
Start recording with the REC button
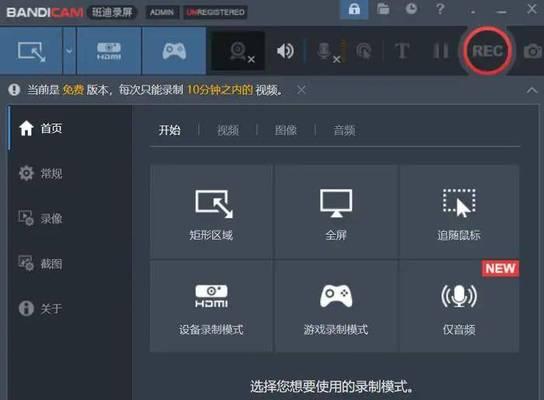click(x=487, y=51)
